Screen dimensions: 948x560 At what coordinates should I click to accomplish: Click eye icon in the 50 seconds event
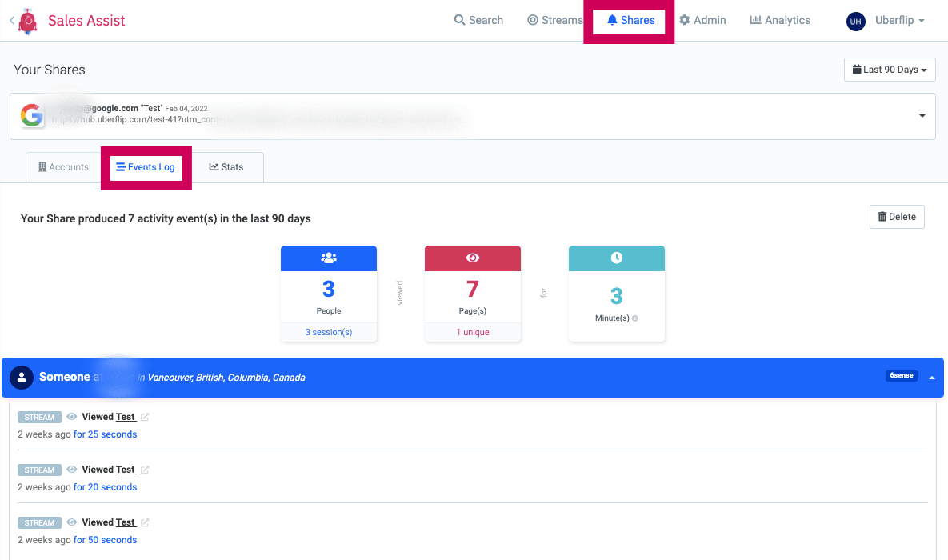tap(71, 522)
